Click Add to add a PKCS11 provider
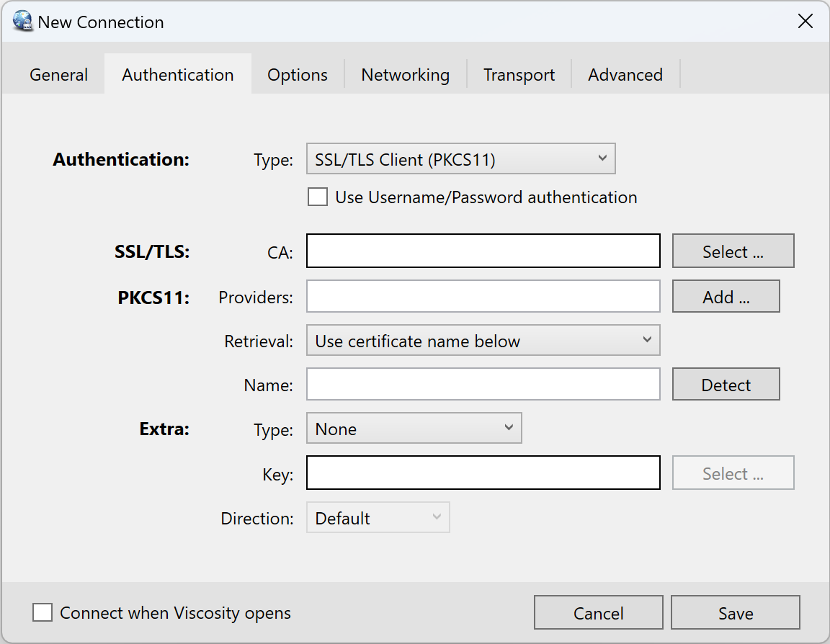This screenshot has width=830, height=644. click(726, 297)
